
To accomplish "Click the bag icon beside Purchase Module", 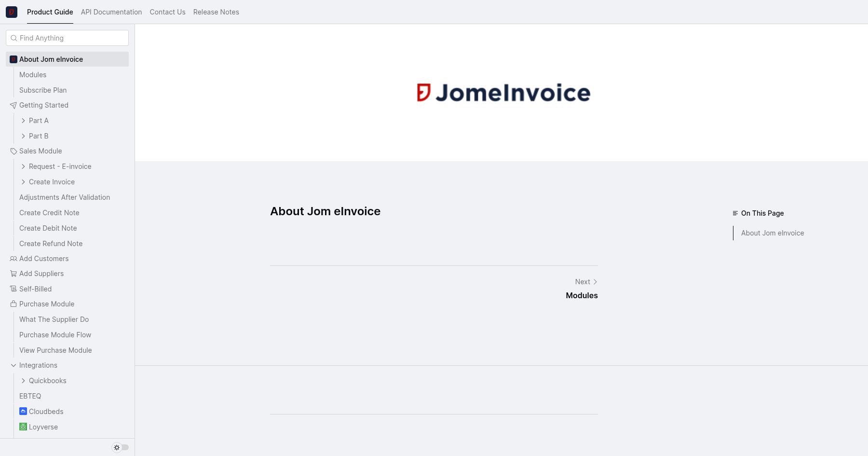I will tap(14, 304).
